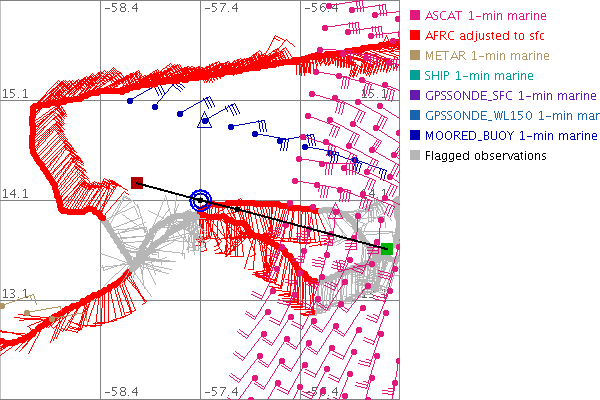This screenshot has height=400, width=600.
Task: Click the GPSSONDE_WL150 blue legend swatch
Action: (415, 116)
